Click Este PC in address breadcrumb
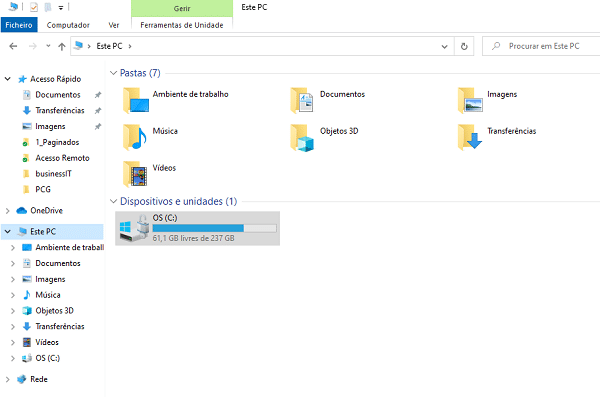This screenshot has height=397, width=600. [x=109, y=46]
